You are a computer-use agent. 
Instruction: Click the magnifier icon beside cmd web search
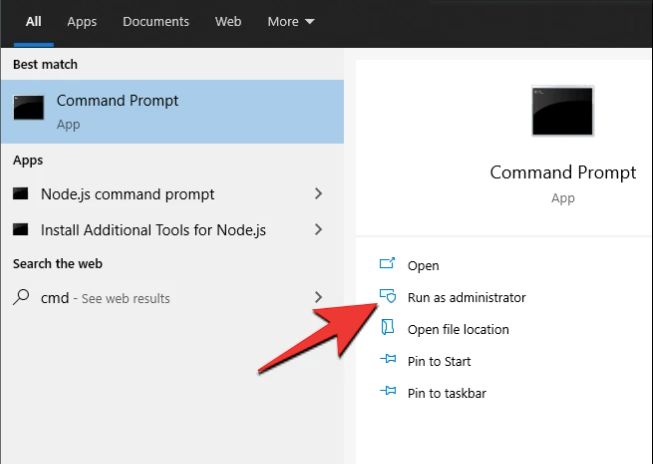pyautogui.click(x=21, y=297)
